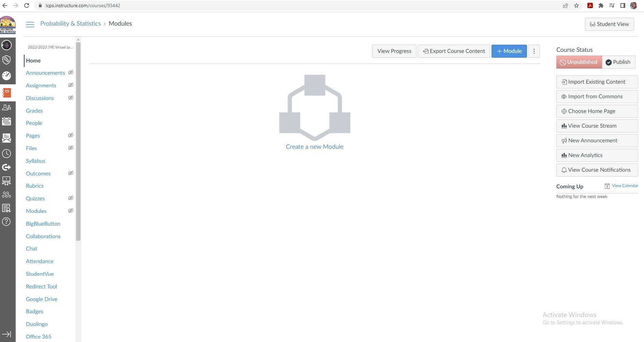The height and width of the screenshot is (342, 644).
Task: Go to the Dashboard speedometer icon
Action: click(x=6, y=75)
